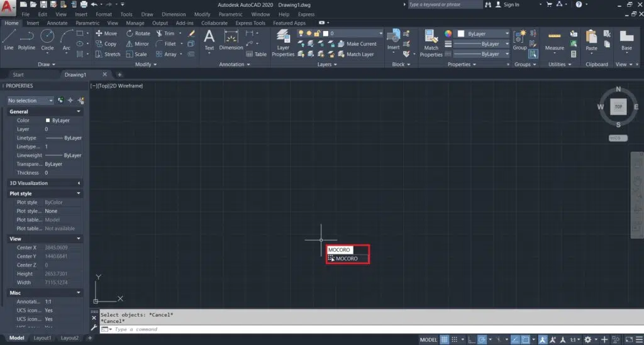The width and height of the screenshot is (644, 345).
Task: Open Layer Properties
Action: coord(283,42)
